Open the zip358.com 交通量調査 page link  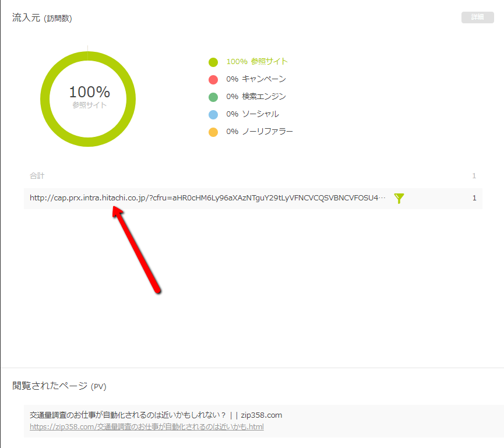[147, 427]
